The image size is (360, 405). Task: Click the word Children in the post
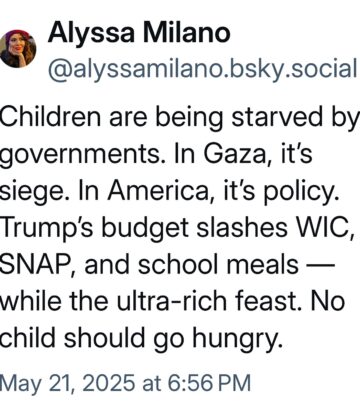(x=50, y=117)
